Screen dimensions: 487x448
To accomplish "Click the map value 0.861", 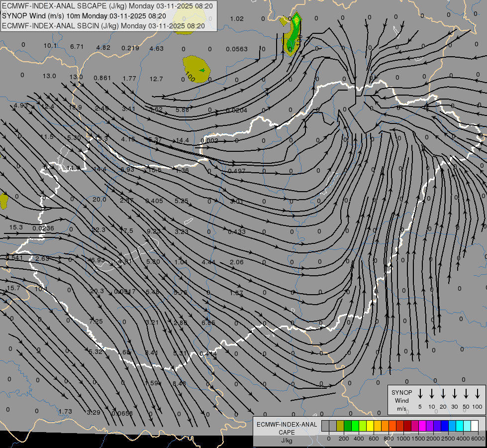I will [102, 78].
